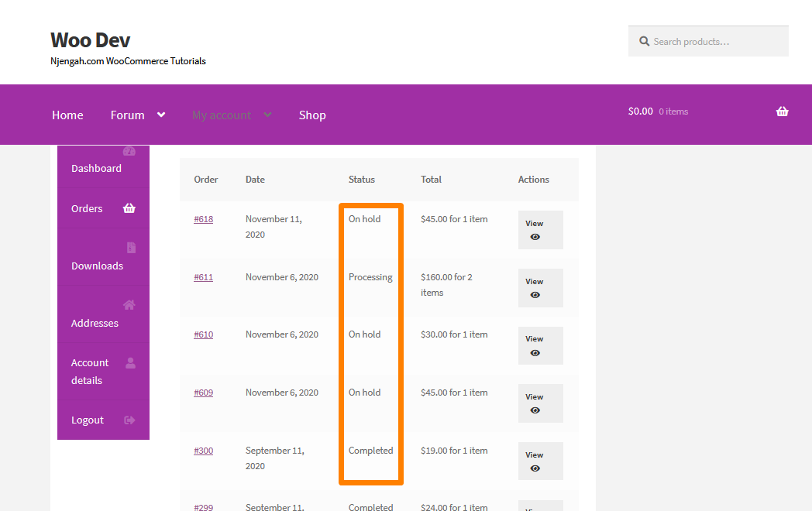Open the Shop page from navigation
This screenshot has width=812, height=511.
click(x=312, y=115)
